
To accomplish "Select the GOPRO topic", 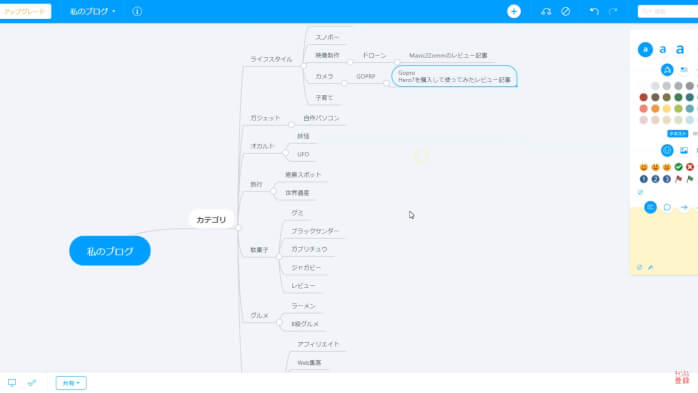I will click(x=366, y=77).
